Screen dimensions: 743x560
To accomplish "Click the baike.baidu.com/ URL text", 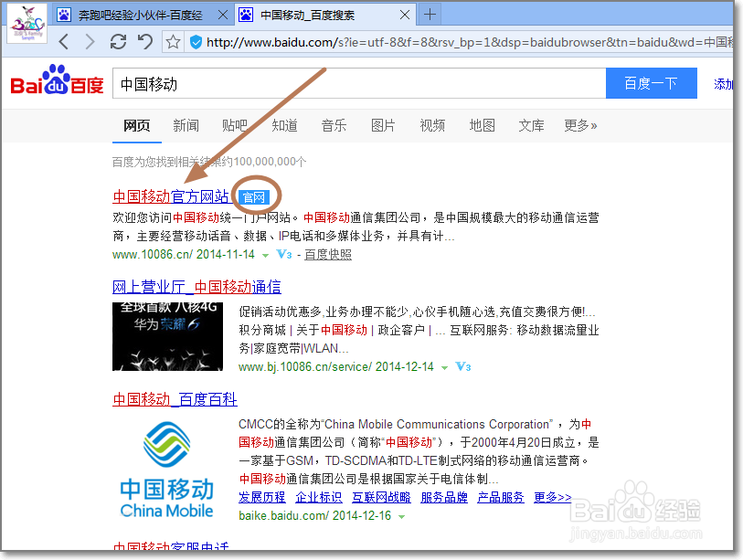I will (283, 516).
